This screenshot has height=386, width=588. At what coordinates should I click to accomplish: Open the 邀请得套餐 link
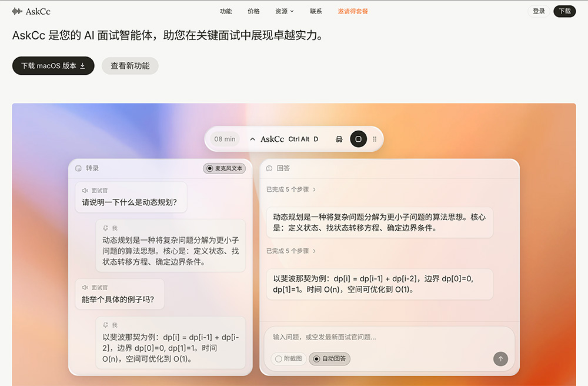352,11
